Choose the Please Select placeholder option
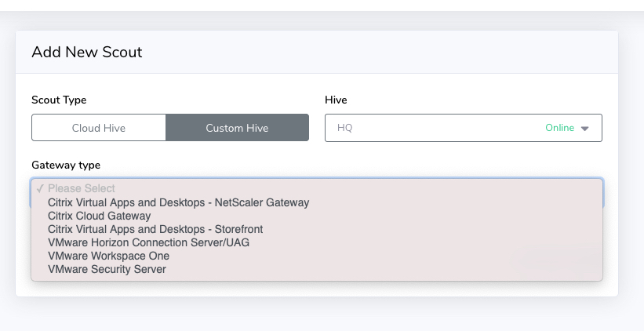 [x=317, y=188]
